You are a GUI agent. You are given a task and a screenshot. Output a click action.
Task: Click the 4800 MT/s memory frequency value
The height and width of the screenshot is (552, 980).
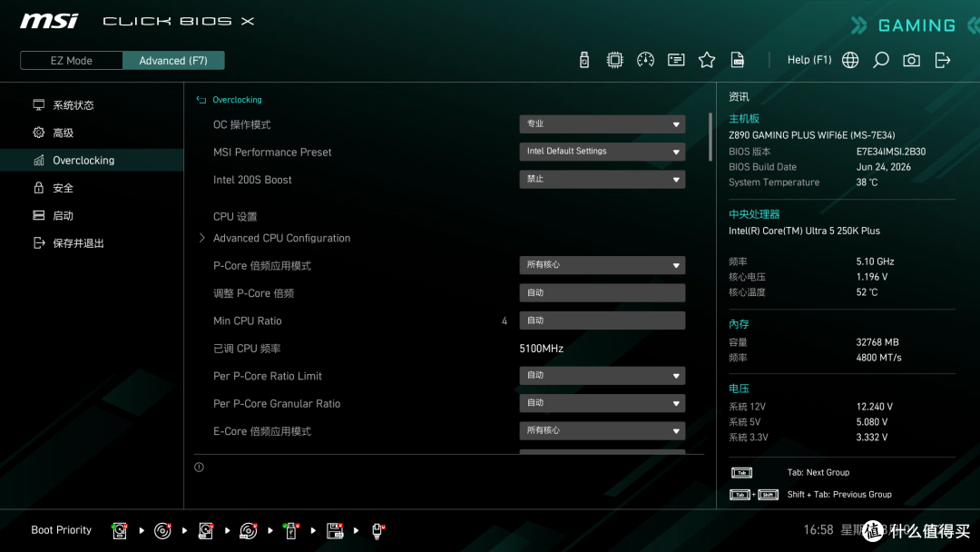click(x=878, y=358)
